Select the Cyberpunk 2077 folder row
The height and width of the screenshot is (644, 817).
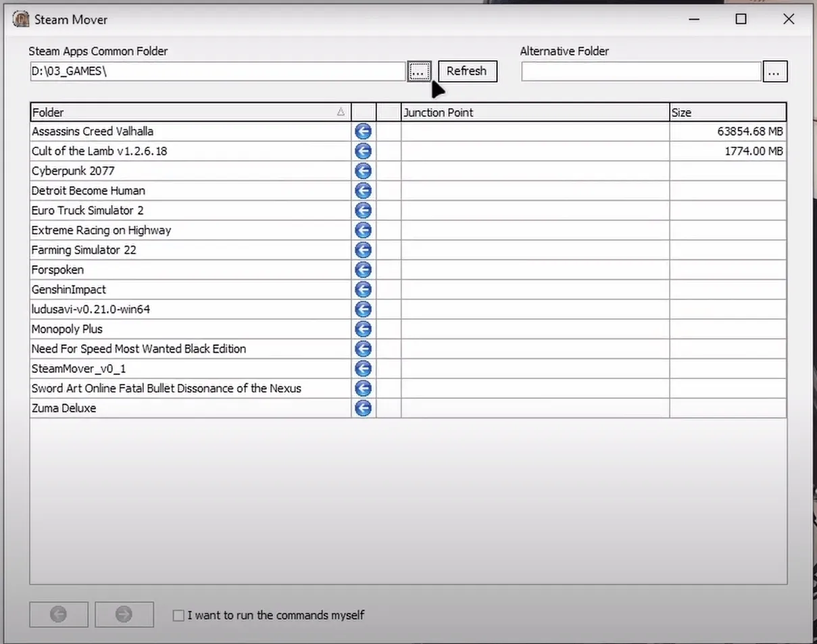[x=408, y=171]
